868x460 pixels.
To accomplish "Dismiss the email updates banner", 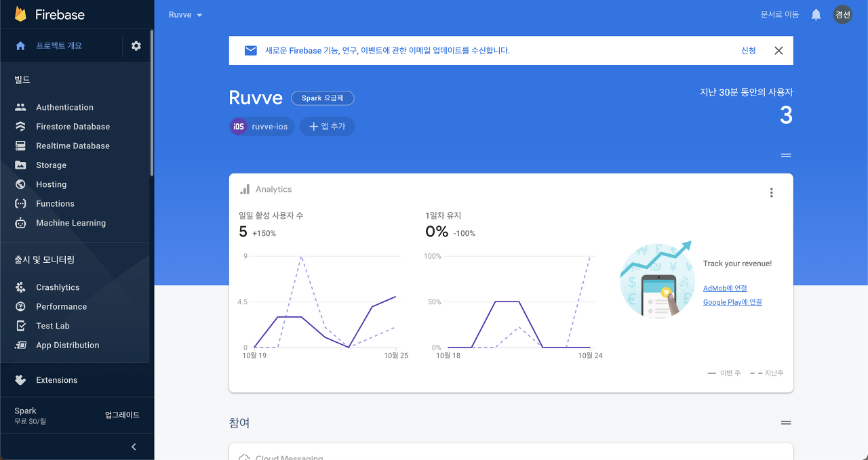I will point(778,50).
